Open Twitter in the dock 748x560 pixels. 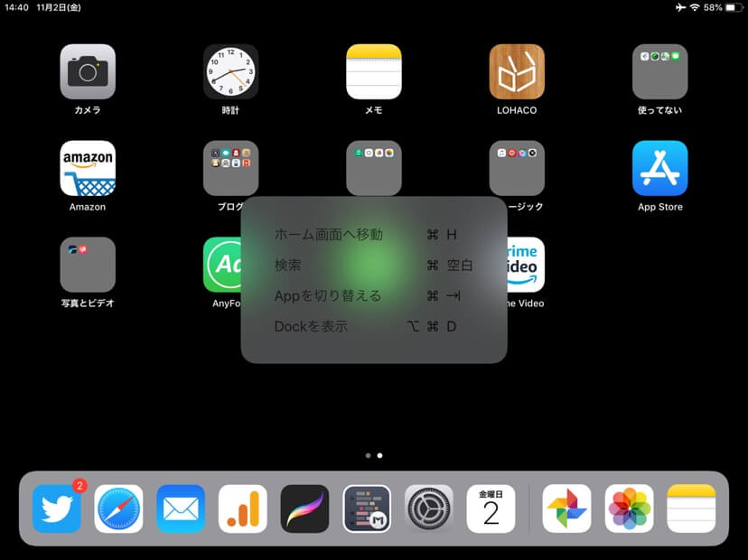[57, 509]
